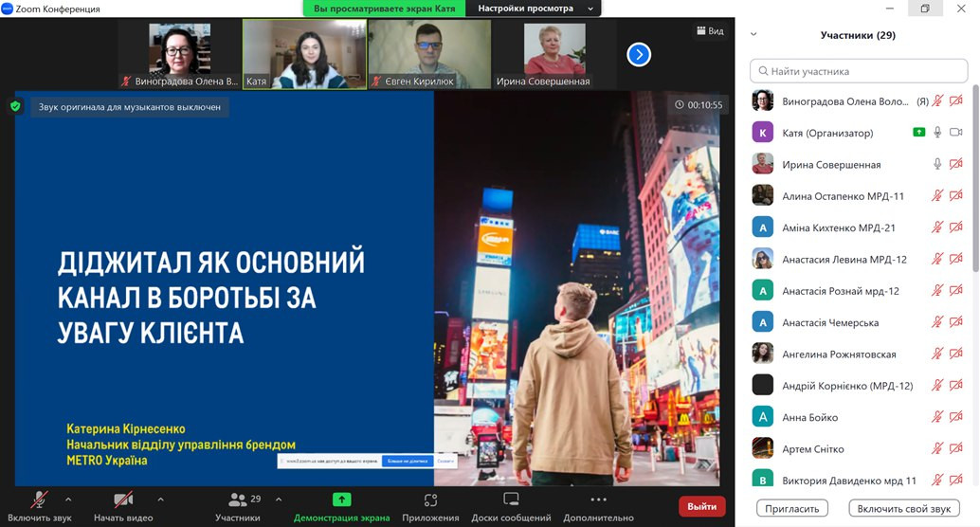Image resolution: width=980 pixels, height=527 pixels.
Task: Click the Участники (29) panel header
Action: tap(858, 35)
